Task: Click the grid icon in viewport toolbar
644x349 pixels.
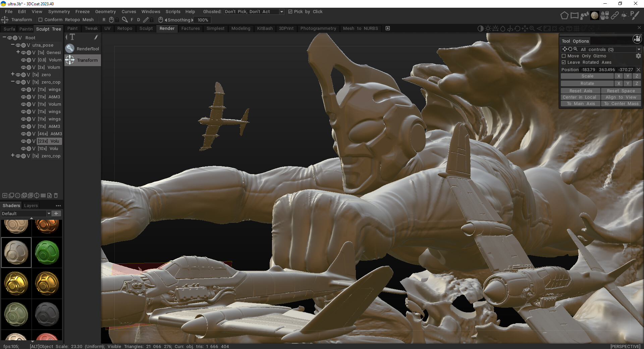Action: pos(577,29)
